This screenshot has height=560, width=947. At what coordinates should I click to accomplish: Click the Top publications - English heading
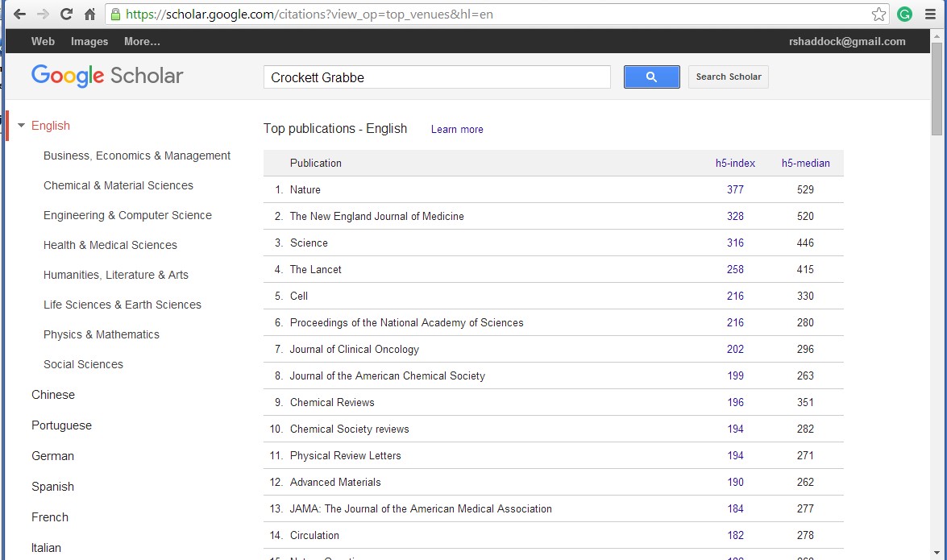(x=335, y=129)
